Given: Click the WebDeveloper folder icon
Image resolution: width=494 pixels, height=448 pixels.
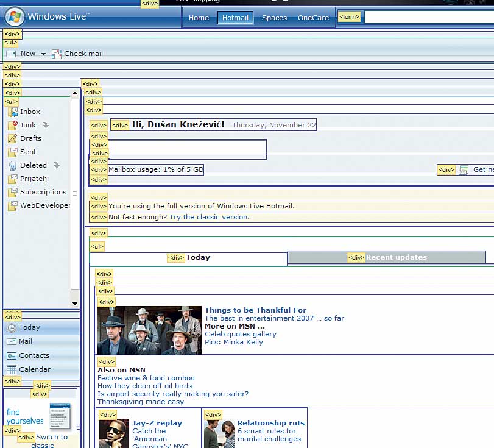Looking at the screenshot, I should pyautogui.click(x=13, y=206).
